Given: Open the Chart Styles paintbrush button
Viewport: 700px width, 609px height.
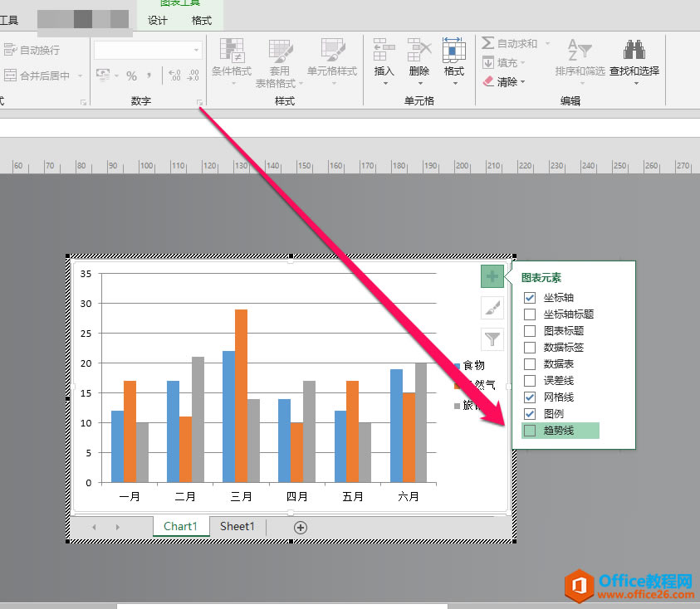Looking at the screenshot, I should tap(492, 308).
